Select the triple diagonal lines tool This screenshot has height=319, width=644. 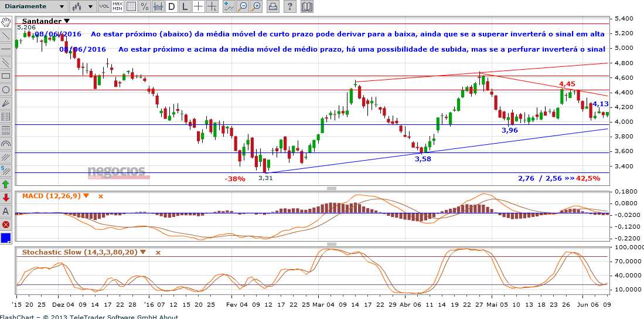pyautogui.click(x=6, y=157)
